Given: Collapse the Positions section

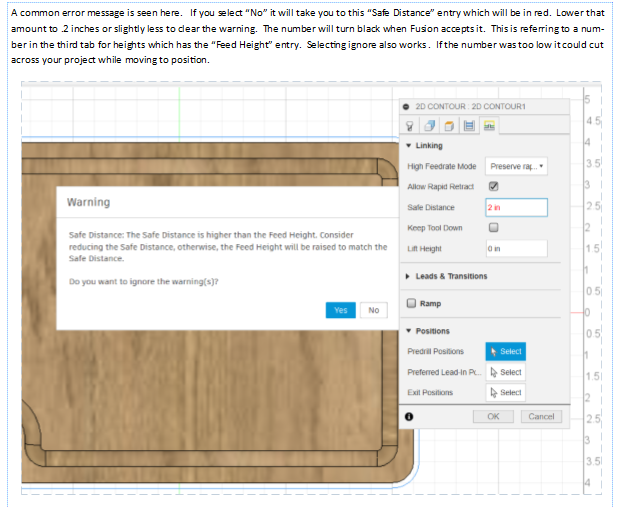Looking at the screenshot, I should 409,331.
